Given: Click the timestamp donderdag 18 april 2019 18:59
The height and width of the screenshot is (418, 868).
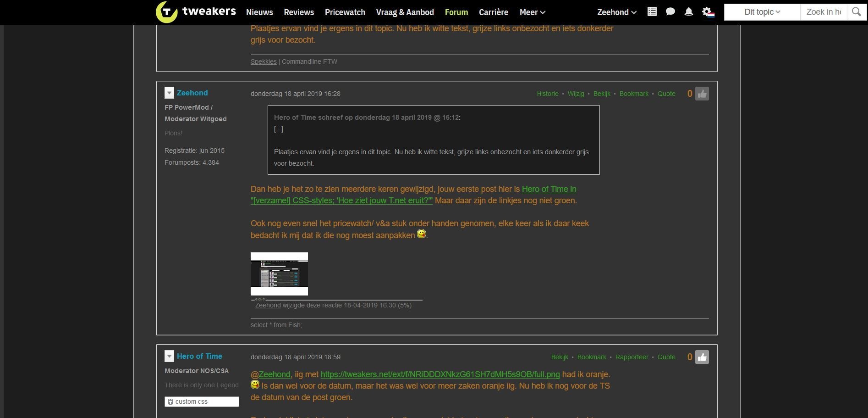Looking at the screenshot, I should (296, 357).
